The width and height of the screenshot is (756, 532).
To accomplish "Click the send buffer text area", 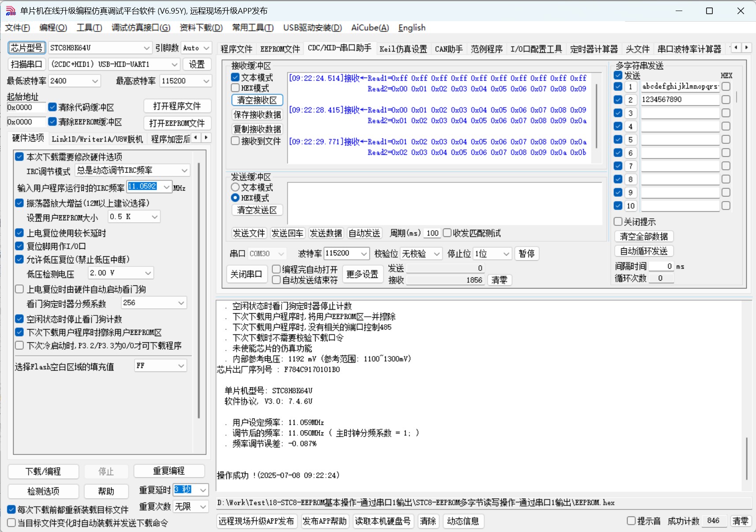I will click(445, 203).
